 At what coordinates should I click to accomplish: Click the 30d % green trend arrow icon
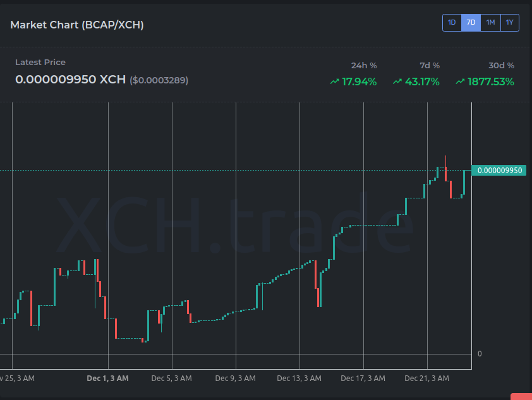[x=461, y=82]
